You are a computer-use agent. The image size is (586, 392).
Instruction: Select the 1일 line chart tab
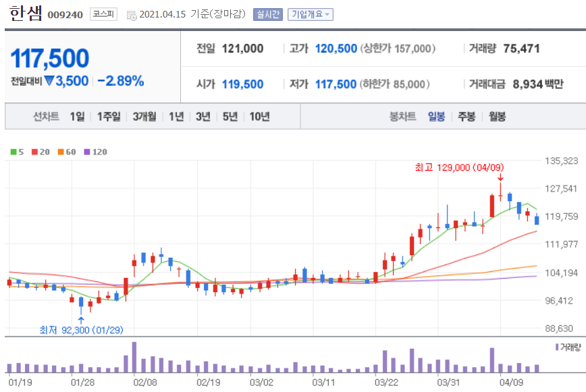[x=78, y=117]
